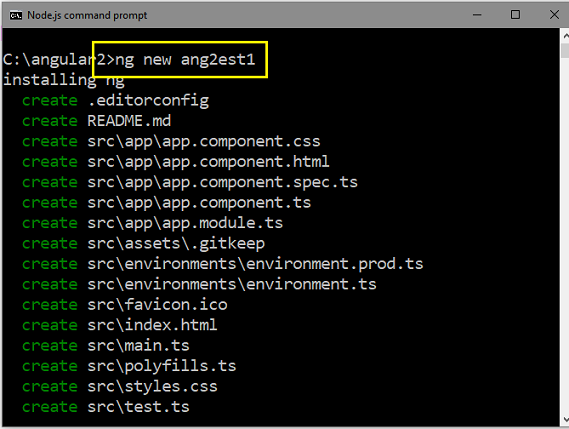Minimize the Node.js command prompt window
569x429 pixels.
pyautogui.click(x=477, y=15)
